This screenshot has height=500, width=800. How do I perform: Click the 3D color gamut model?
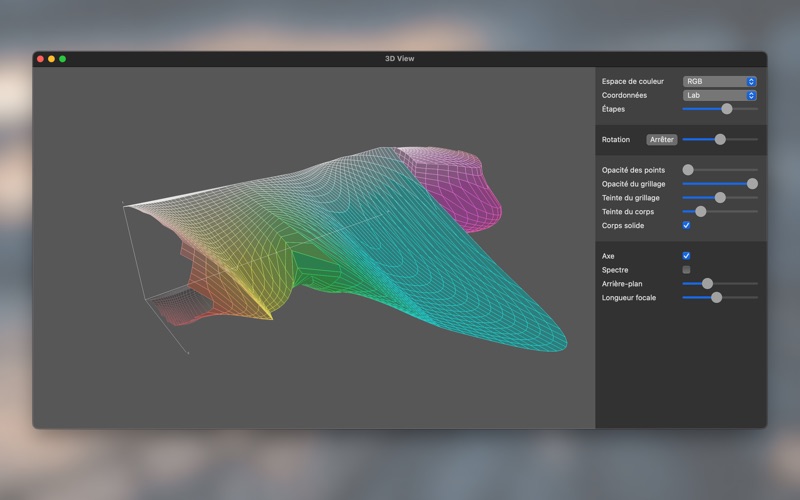click(345, 250)
